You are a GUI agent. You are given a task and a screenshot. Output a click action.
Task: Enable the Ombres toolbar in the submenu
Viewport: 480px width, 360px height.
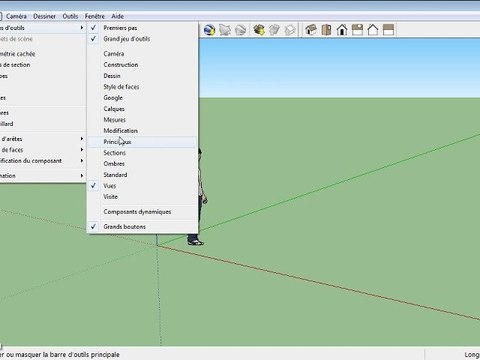coord(142,164)
